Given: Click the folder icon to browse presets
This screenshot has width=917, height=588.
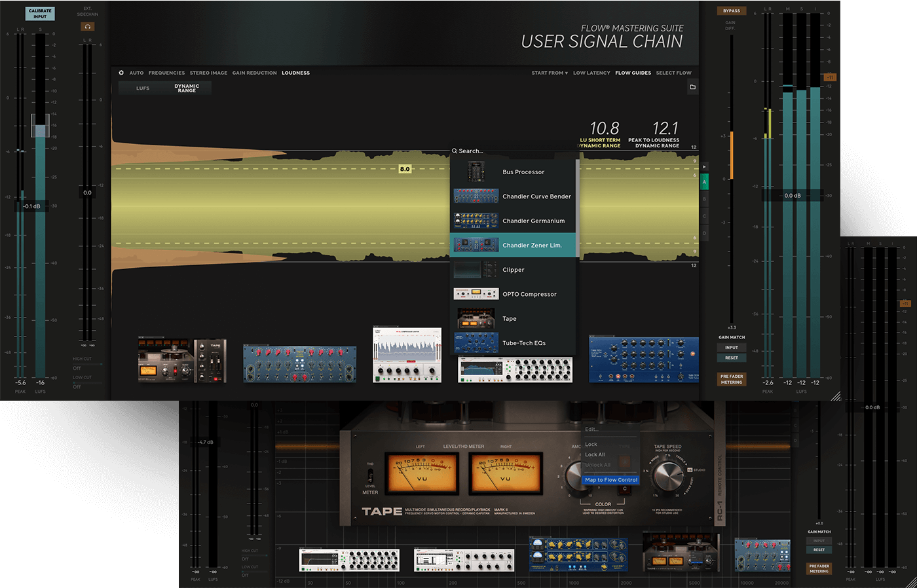Looking at the screenshot, I should [692, 87].
